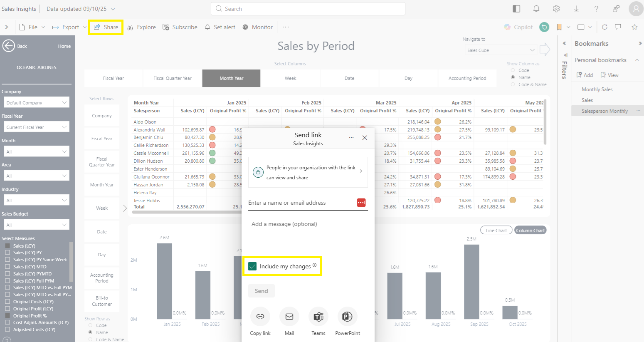Uncheck Include my changes checkbox
Viewport: 644px width, 342px height.
coord(252,266)
